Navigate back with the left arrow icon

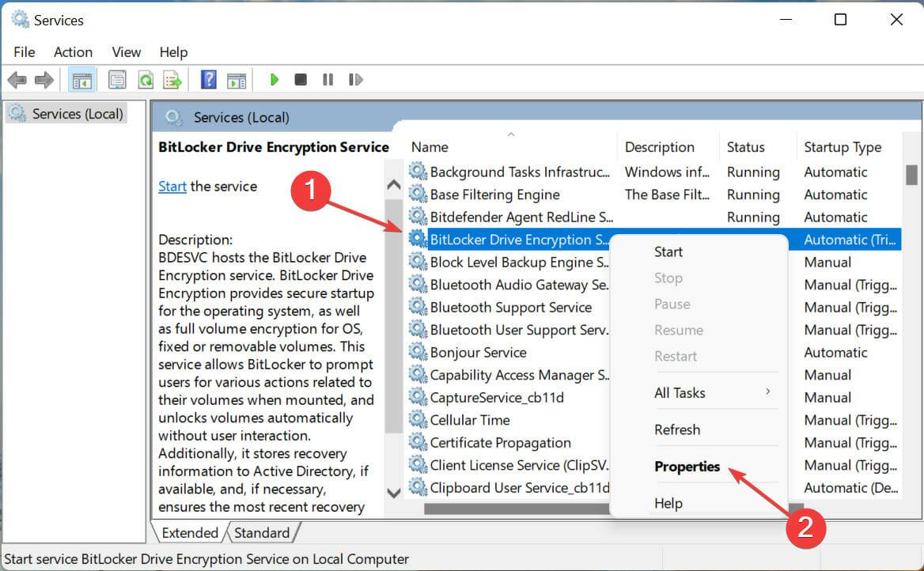[x=17, y=79]
